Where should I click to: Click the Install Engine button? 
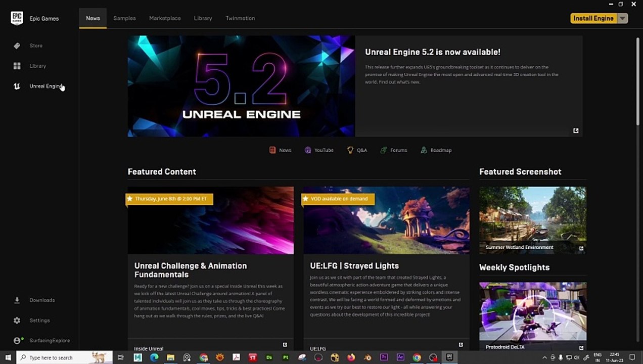coord(594,18)
